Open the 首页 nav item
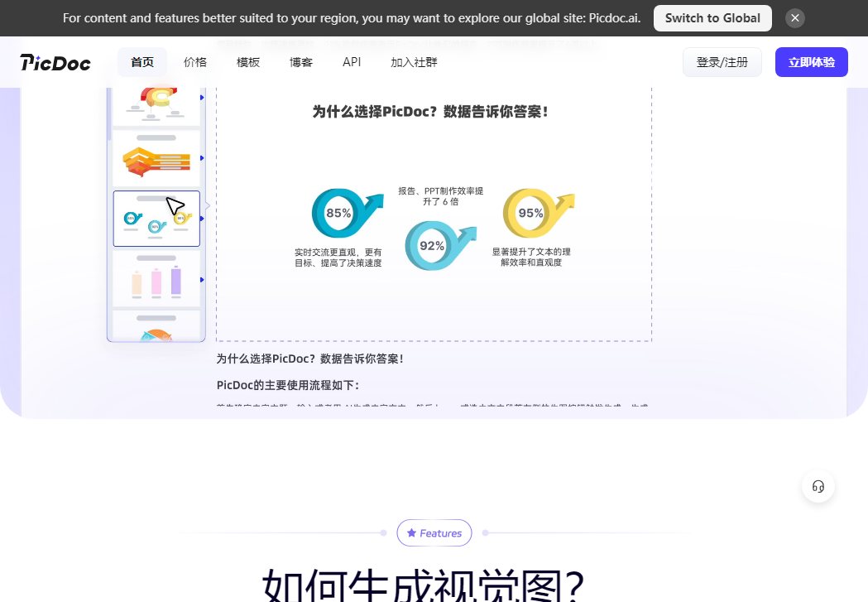Viewport: 868px width, 602px height. (142, 62)
